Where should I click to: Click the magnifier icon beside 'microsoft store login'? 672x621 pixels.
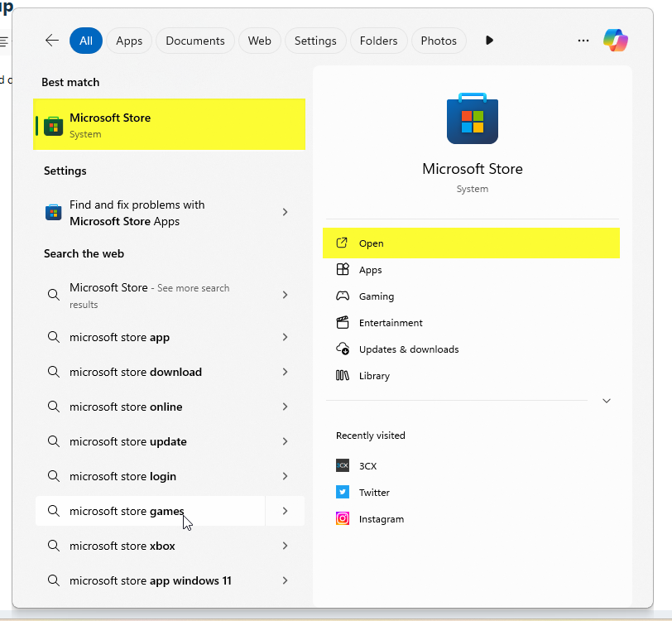click(x=54, y=476)
